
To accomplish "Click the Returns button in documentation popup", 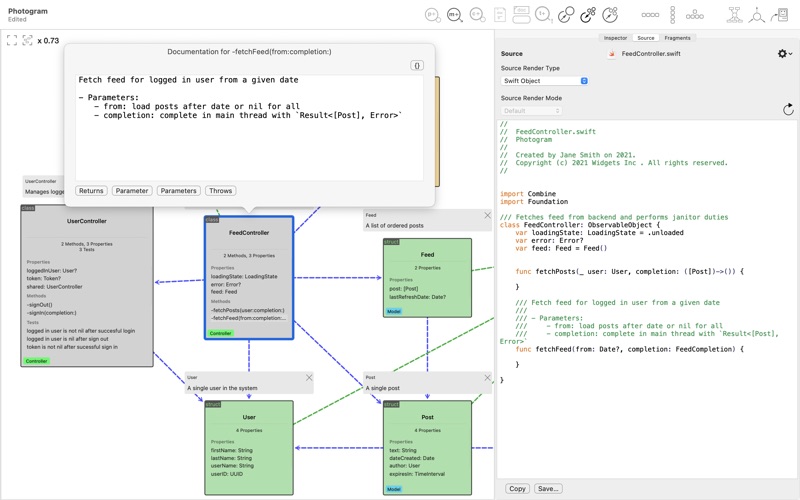I will [x=91, y=191].
